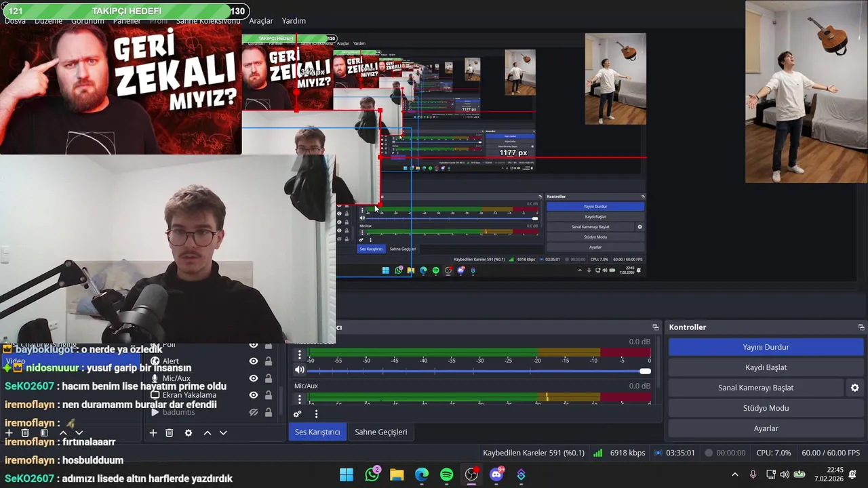Click the desktop audio volume slider handle
This screenshot has width=868, height=488.
[645, 371]
